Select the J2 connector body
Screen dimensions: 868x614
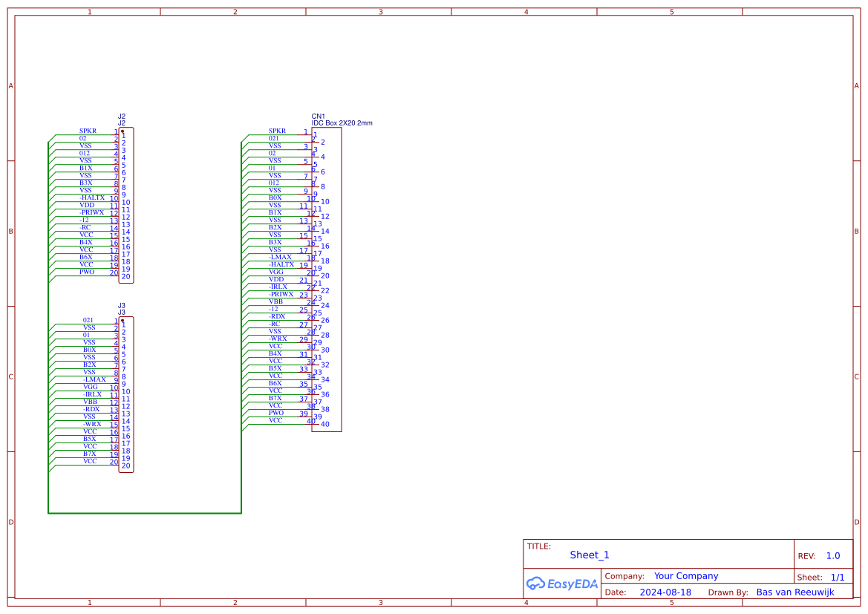126,206
